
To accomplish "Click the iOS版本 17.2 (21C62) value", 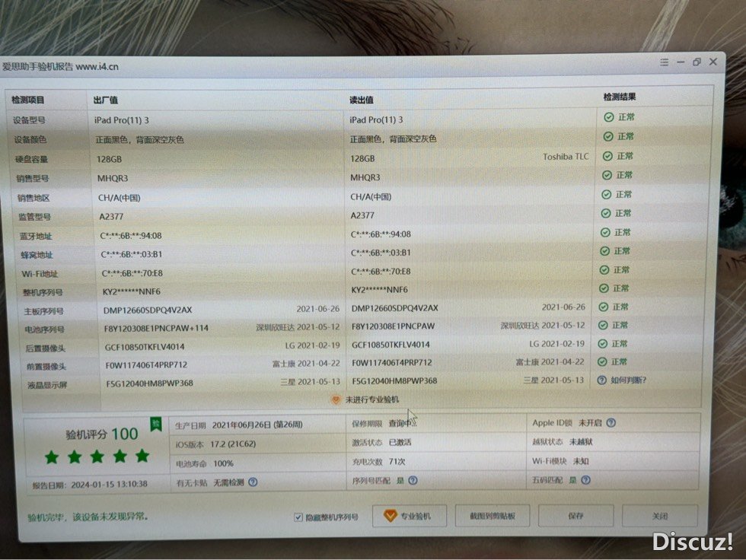I will click(233, 444).
